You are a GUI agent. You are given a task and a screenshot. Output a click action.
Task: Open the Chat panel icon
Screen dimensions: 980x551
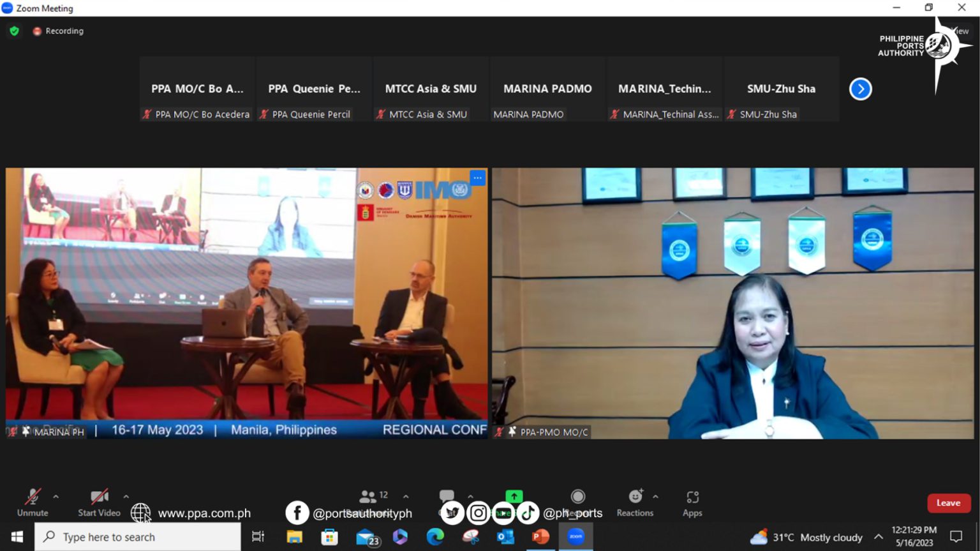[447, 496]
